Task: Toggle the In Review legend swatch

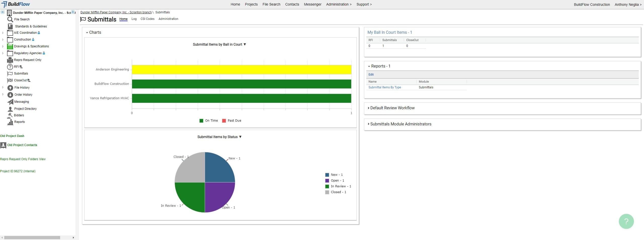Action: [x=327, y=187]
